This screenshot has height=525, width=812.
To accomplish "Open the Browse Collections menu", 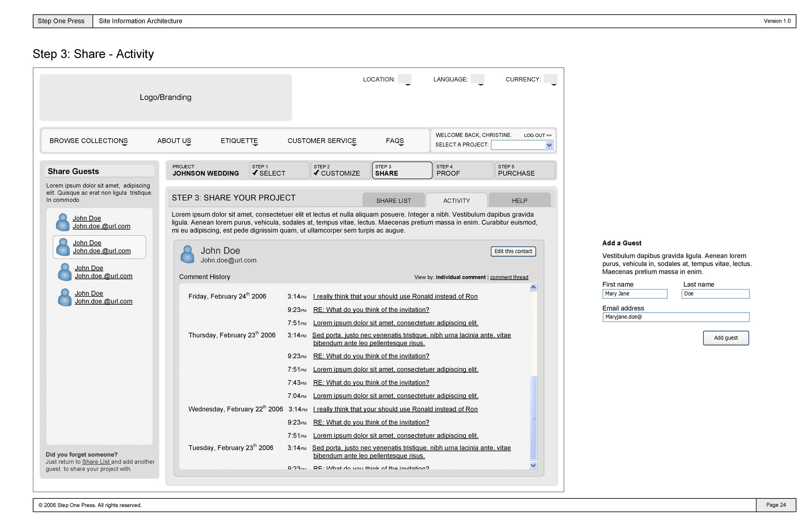I will (x=88, y=141).
